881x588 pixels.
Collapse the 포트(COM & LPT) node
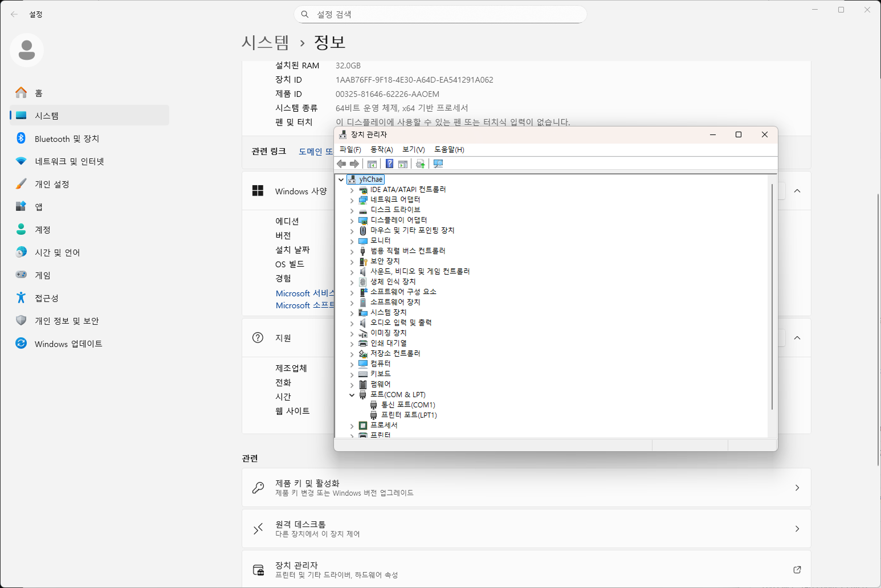click(352, 395)
